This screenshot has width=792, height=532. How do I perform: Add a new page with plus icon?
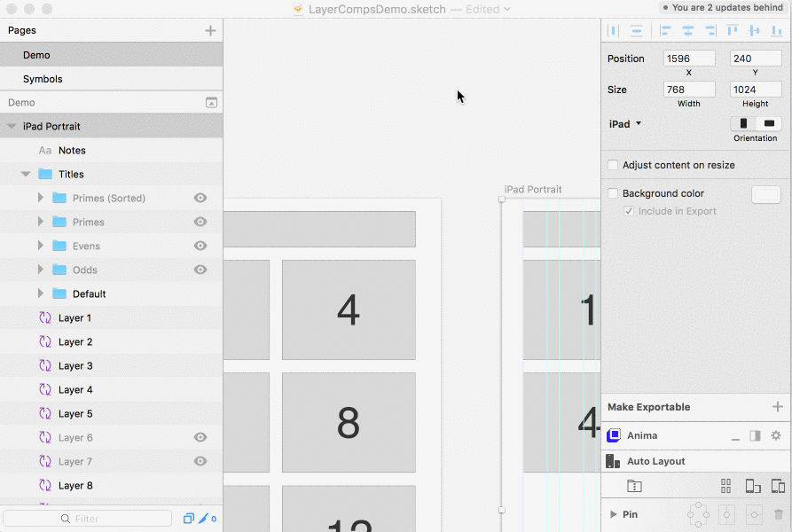(x=210, y=30)
